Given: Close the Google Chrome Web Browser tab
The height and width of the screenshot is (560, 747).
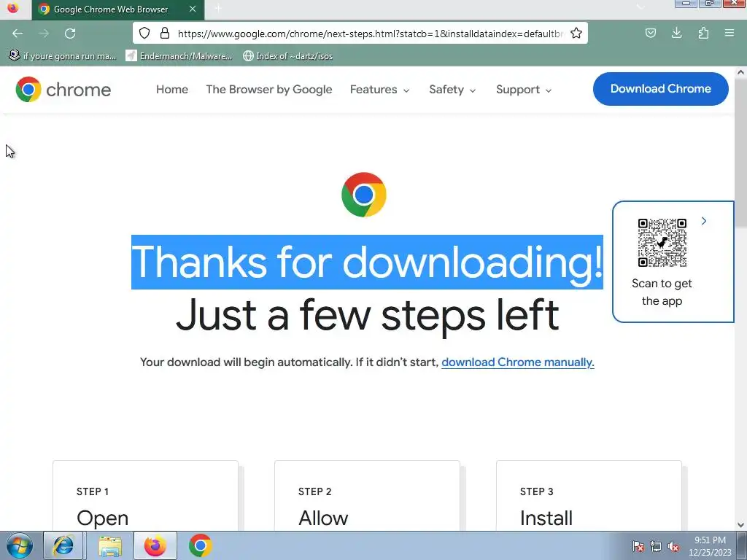Looking at the screenshot, I should [x=193, y=9].
